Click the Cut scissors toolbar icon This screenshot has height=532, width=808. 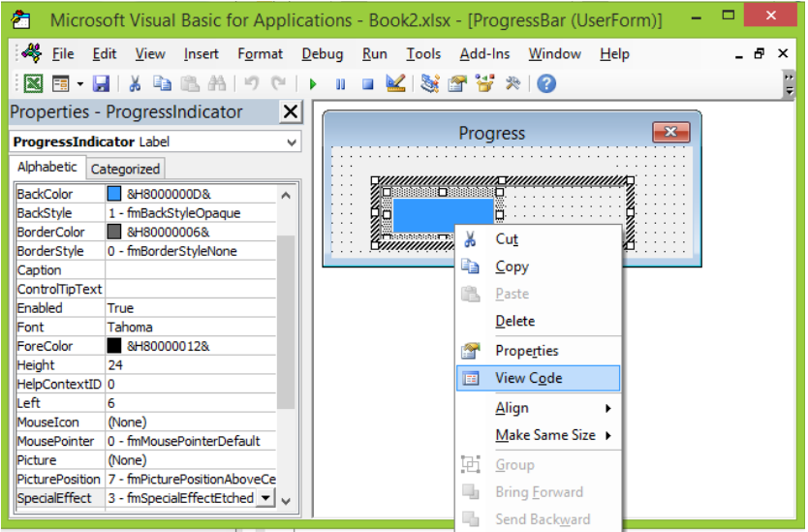[x=135, y=83]
